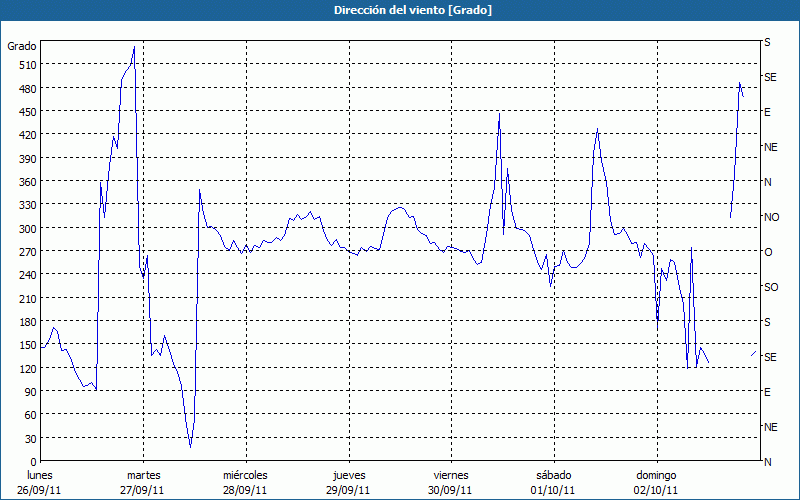
Task: Click the 90 degree axis label
Action: tap(28, 391)
